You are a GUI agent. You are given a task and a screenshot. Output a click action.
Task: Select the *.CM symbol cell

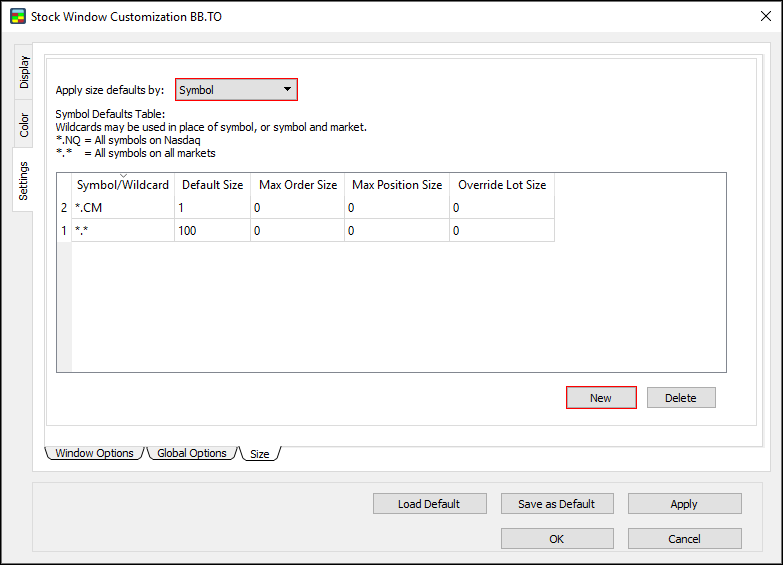pos(123,208)
